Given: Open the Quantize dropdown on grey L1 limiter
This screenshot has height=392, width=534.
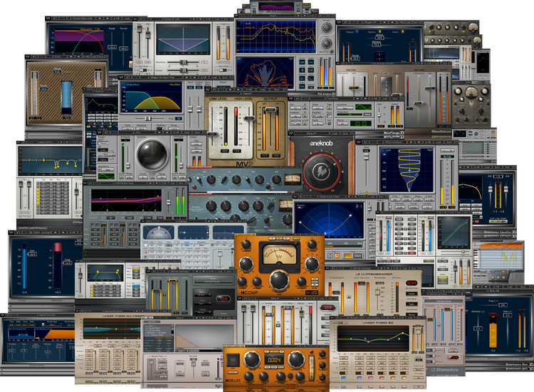Looking at the screenshot, I should [202, 295].
